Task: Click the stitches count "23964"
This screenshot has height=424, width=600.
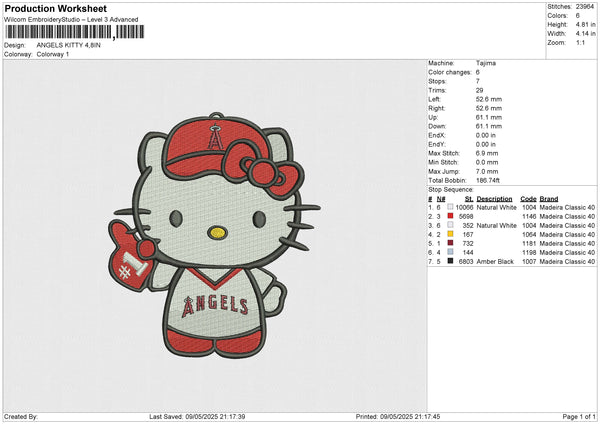Action: [585, 7]
